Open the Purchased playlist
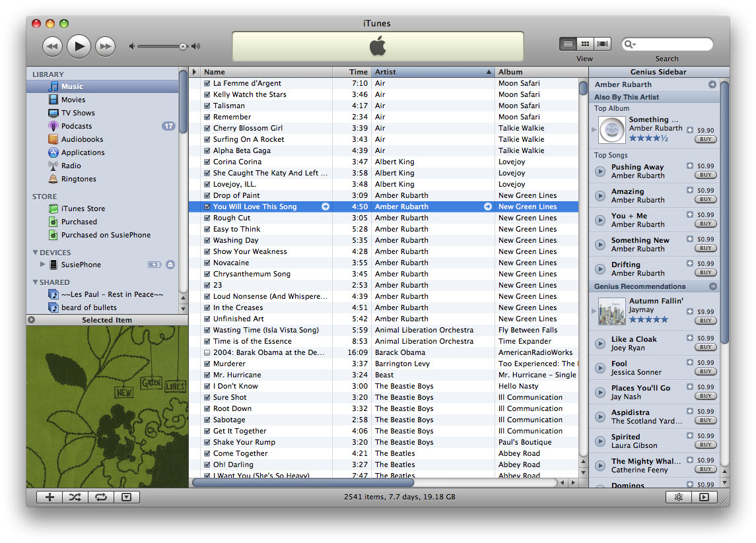Screen dimensions: 756x543 [79, 222]
